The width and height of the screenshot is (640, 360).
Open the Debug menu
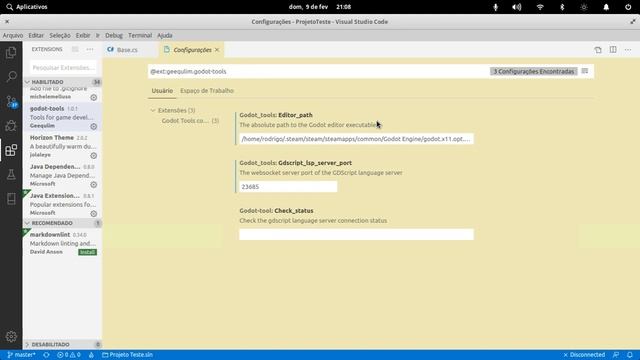tap(114, 36)
